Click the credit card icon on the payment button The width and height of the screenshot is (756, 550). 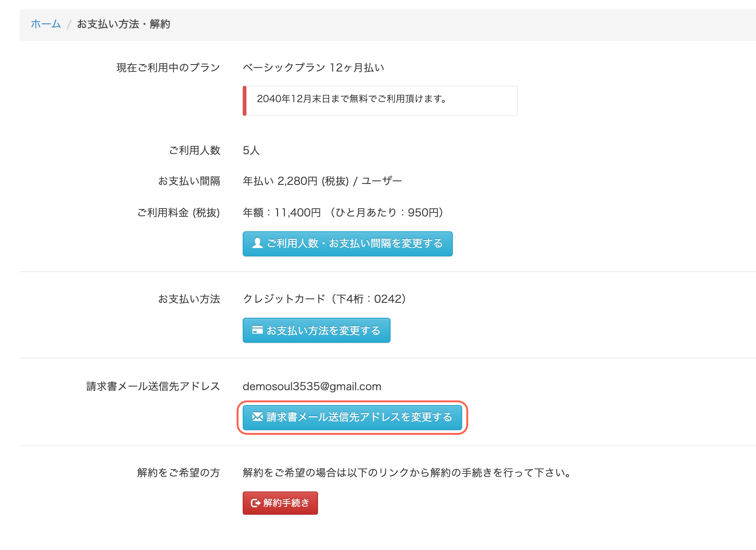(257, 330)
